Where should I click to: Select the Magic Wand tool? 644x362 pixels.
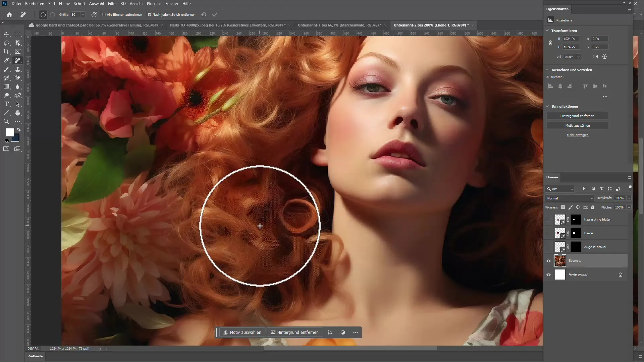[x=18, y=43]
